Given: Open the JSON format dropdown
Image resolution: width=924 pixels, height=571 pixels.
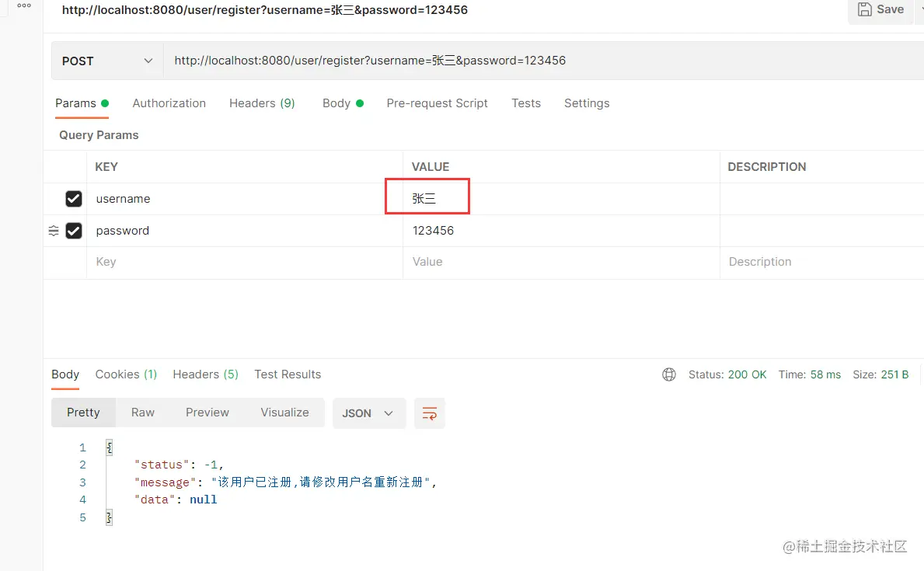Looking at the screenshot, I should tap(369, 413).
